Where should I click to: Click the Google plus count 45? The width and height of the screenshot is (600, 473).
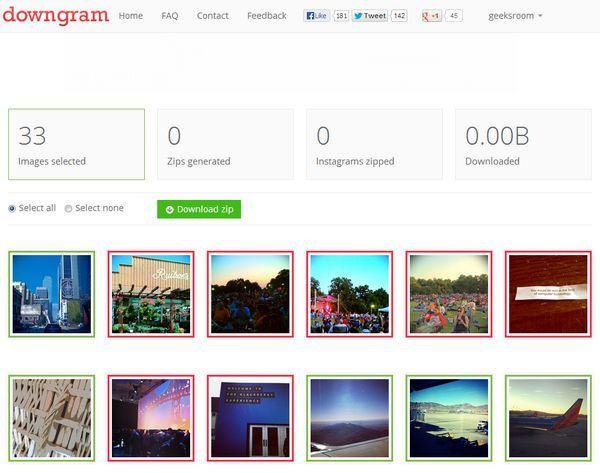(x=454, y=16)
